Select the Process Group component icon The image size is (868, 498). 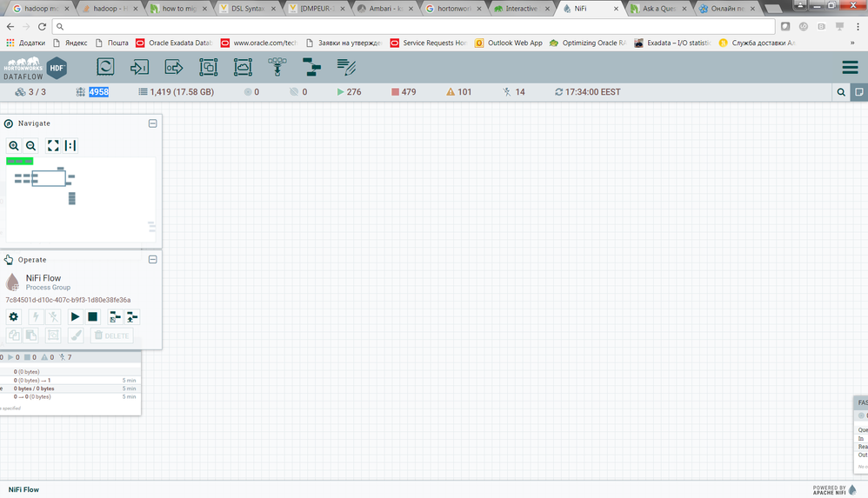tap(208, 67)
